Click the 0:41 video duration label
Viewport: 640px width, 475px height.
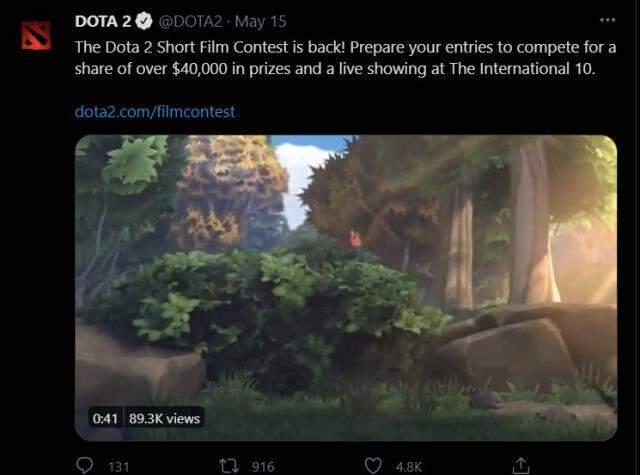pos(105,419)
